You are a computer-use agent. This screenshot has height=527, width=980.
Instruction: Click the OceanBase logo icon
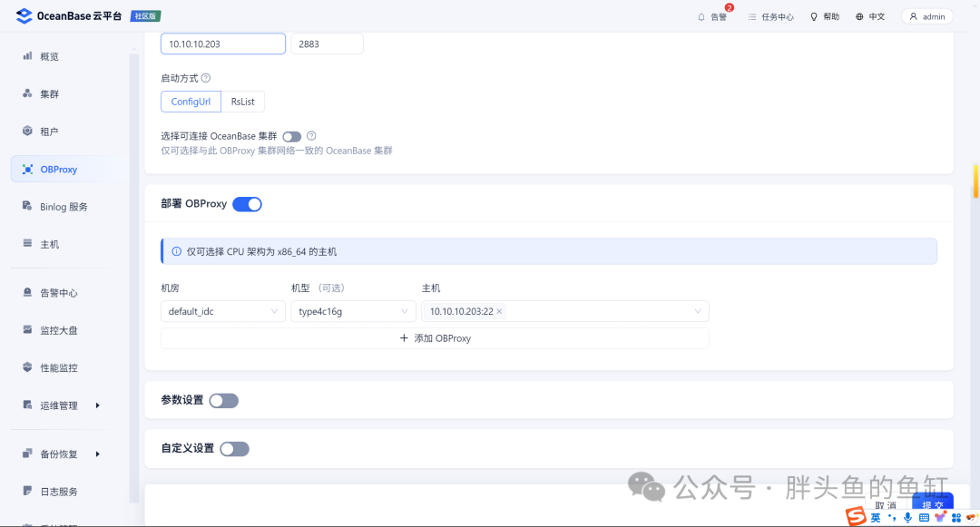point(24,16)
